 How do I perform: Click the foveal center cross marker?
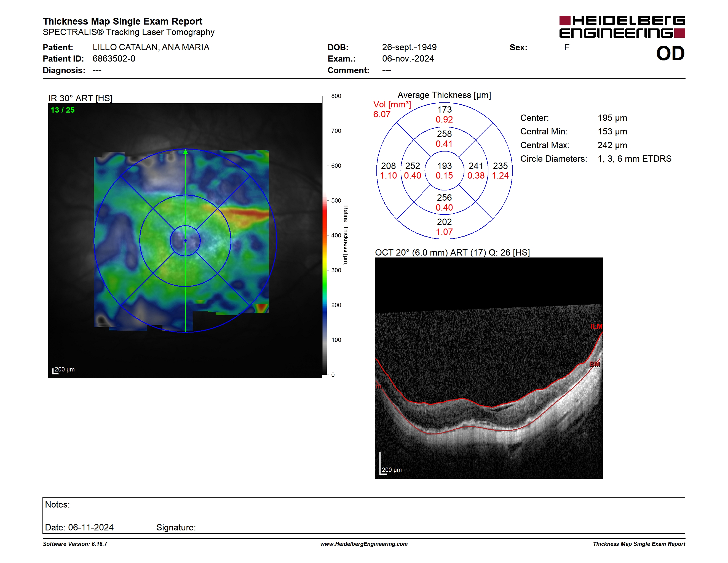(186, 240)
